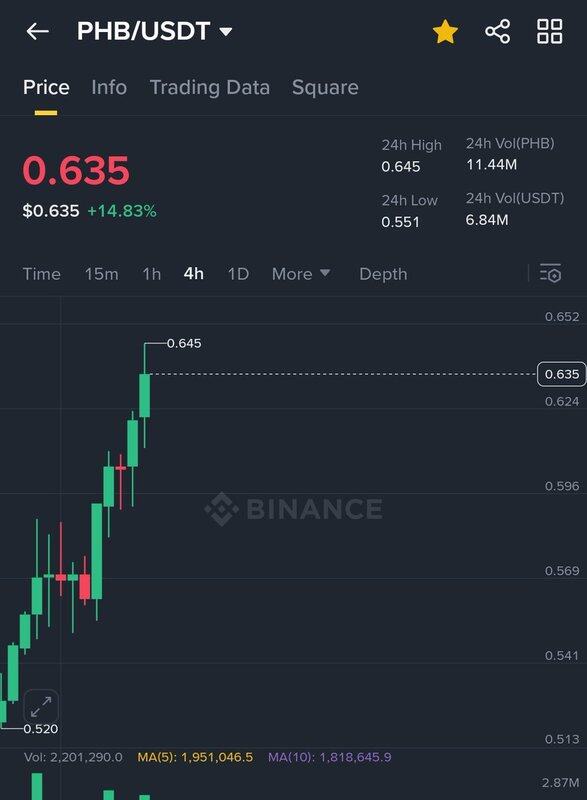Open the share icon
The height and width of the screenshot is (800, 587).
(x=498, y=32)
